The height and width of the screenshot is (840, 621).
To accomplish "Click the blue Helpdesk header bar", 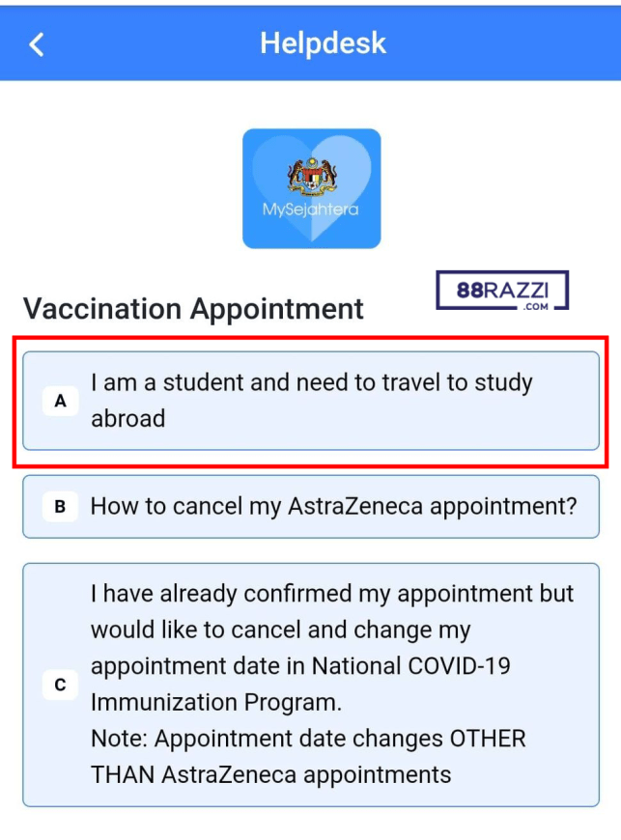I will (310, 42).
